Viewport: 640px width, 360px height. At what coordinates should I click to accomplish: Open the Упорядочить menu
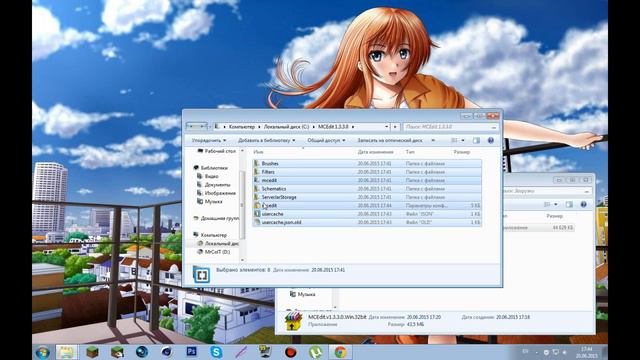[209, 140]
